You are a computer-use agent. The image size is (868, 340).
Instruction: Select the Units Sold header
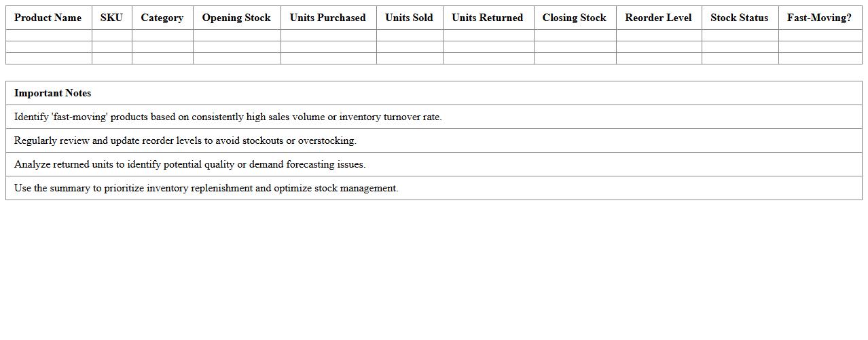(x=409, y=18)
